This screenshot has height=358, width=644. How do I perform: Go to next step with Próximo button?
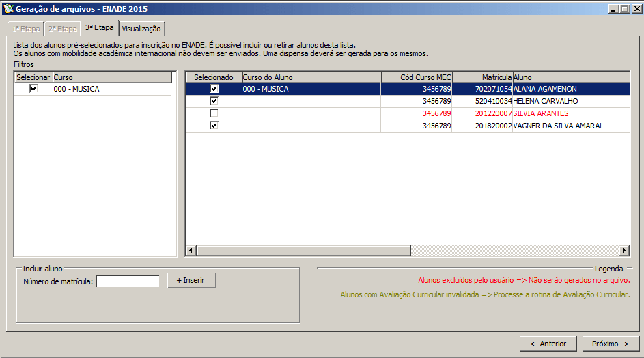click(611, 344)
